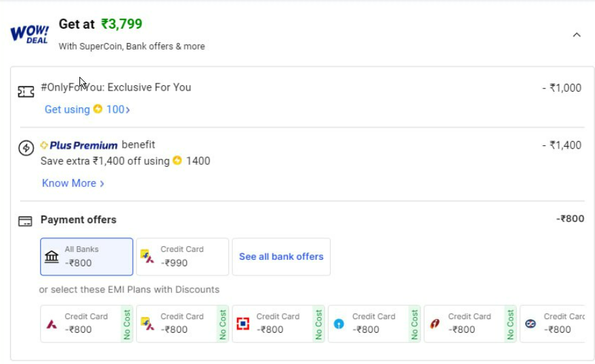This screenshot has width=595, height=364.
Task: Click the '- ₹1,000' discount amount
Action: point(562,88)
